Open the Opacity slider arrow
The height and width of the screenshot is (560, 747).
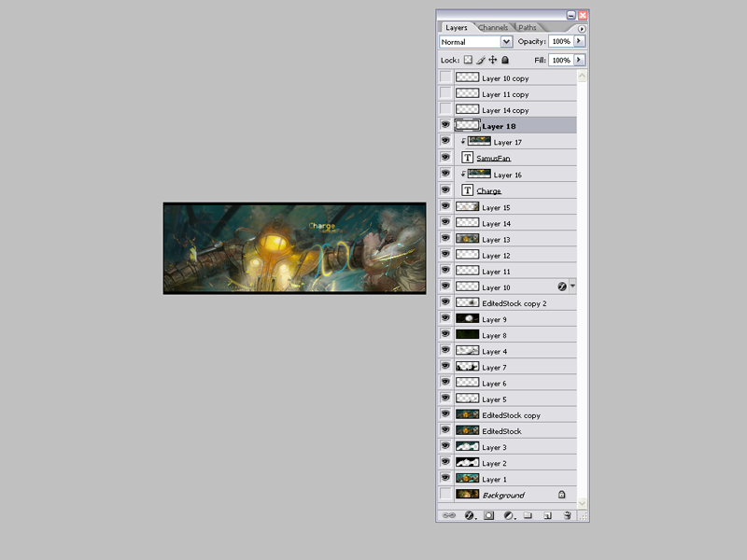(x=579, y=41)
